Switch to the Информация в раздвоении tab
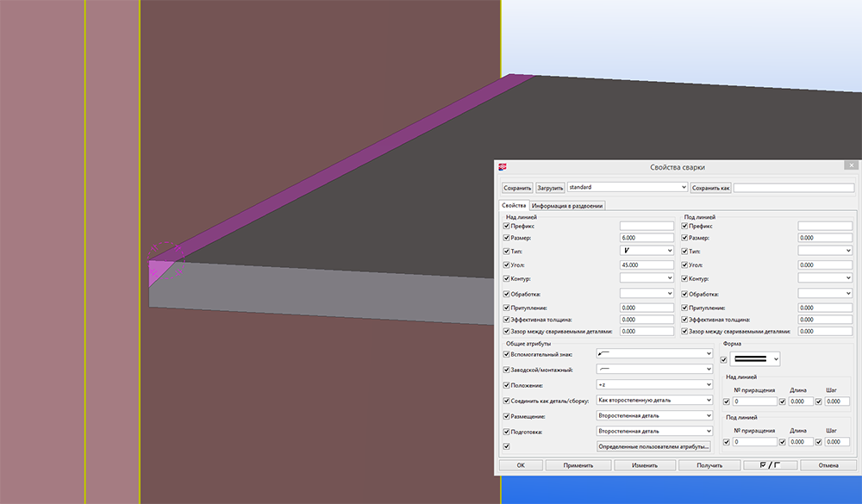 [567, 205]
